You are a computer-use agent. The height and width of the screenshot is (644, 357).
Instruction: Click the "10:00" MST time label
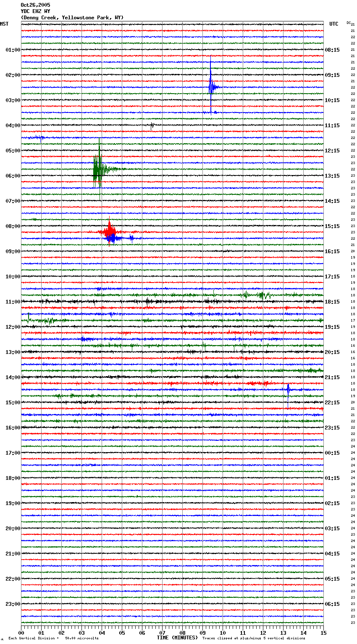point(13,277)
